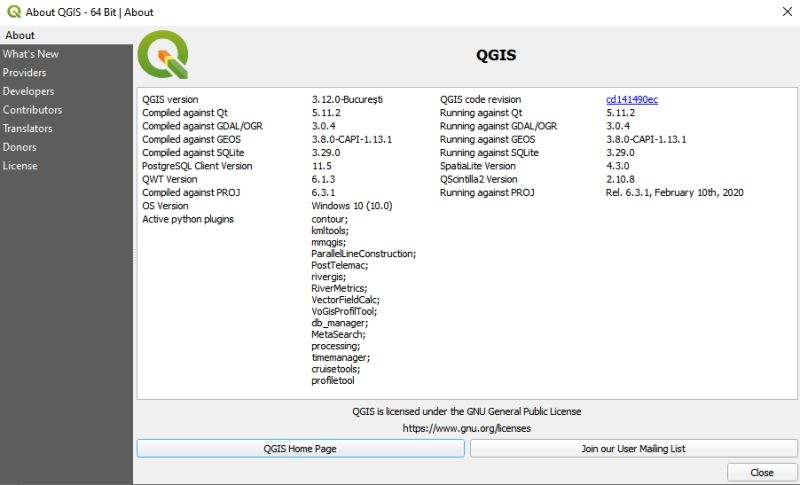Viewport: 800px width, 485px height.
Task: Click Running against PROJ label
Action: [487, 192]
